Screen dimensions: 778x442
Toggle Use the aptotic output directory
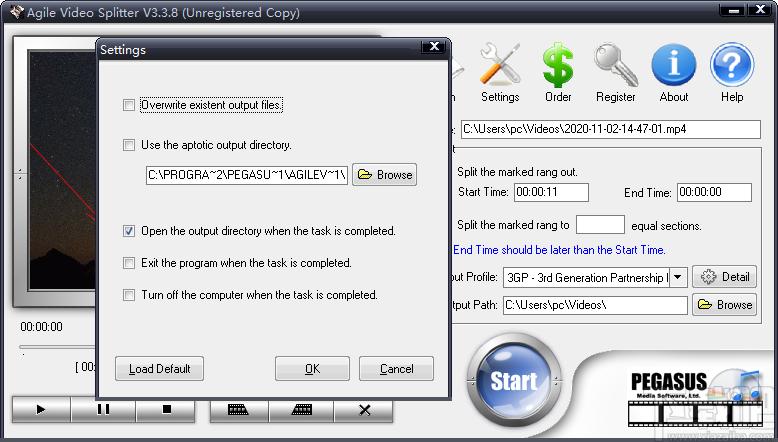[129, 145]
